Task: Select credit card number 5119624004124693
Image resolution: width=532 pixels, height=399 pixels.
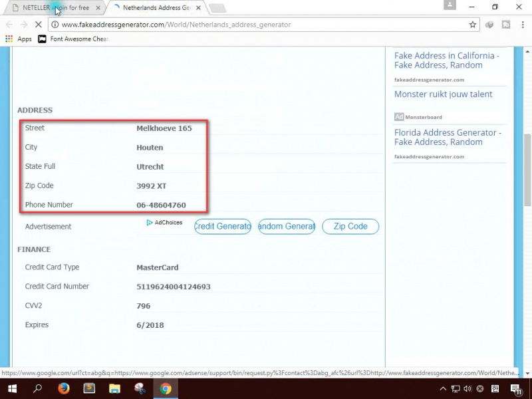Action: [x=174, y=287]
